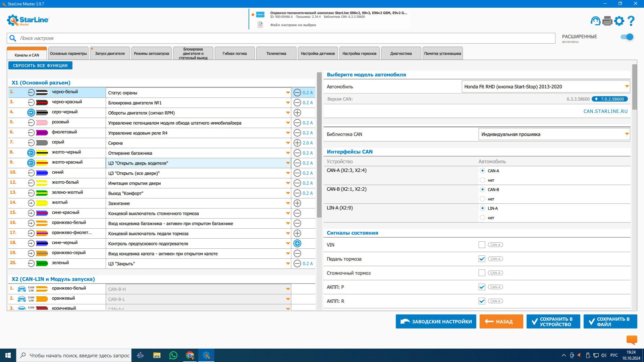Toggle polarity icon for Статус охраны row
This screenshot has width=644, height=362.
297,93
